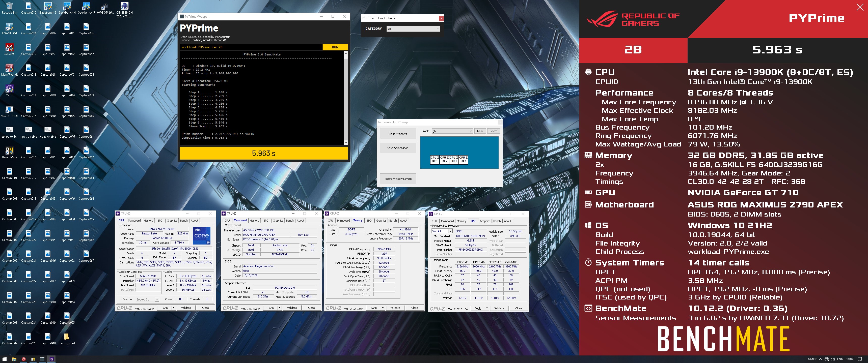Close the ROG PYPrime result panel
The image size is (868, 363).
[x=860, y=7]
